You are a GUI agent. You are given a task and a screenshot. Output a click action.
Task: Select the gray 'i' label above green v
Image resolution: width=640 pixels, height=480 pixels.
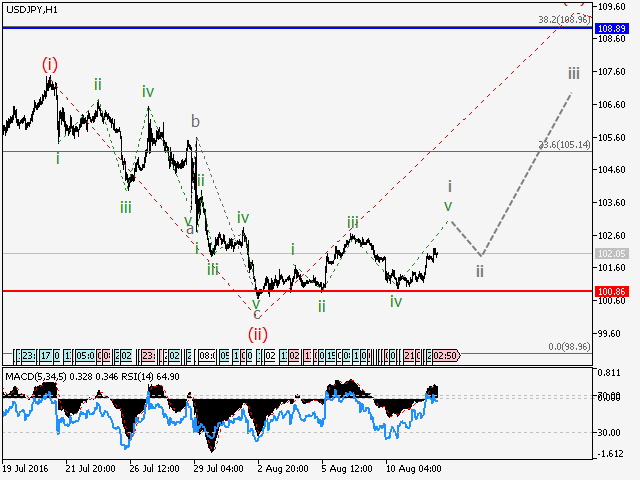(x=450, y=187)
